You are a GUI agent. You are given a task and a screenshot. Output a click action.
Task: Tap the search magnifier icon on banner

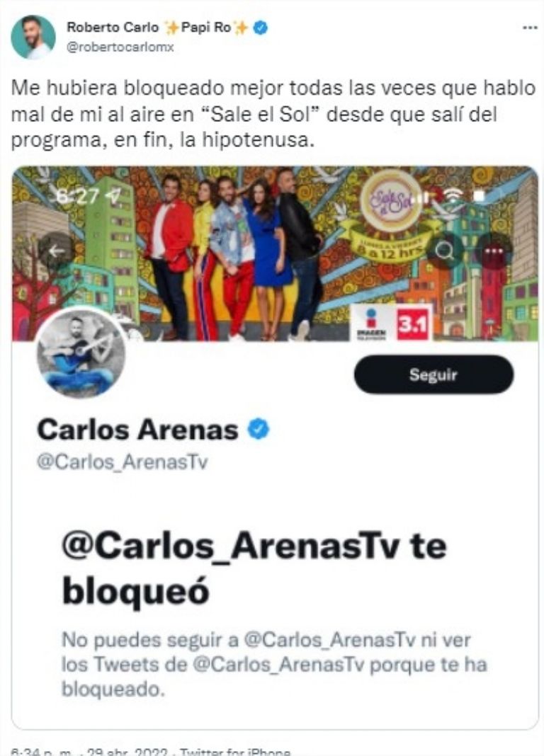pyautogui.click(x=444, y=251)
